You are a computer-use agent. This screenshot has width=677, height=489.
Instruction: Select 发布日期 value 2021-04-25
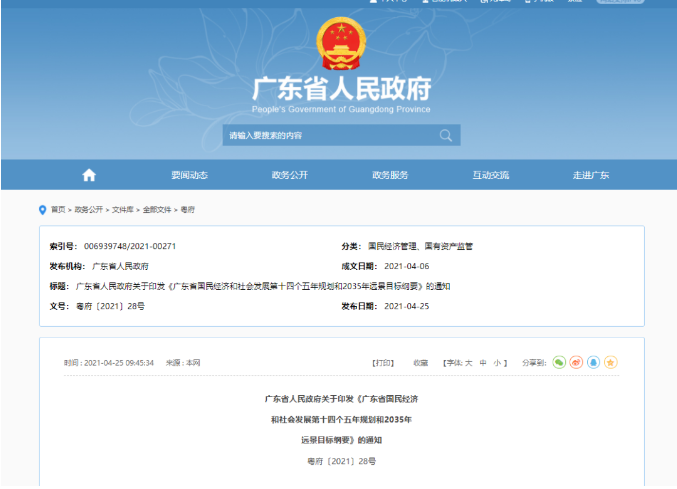coord(407,306)
